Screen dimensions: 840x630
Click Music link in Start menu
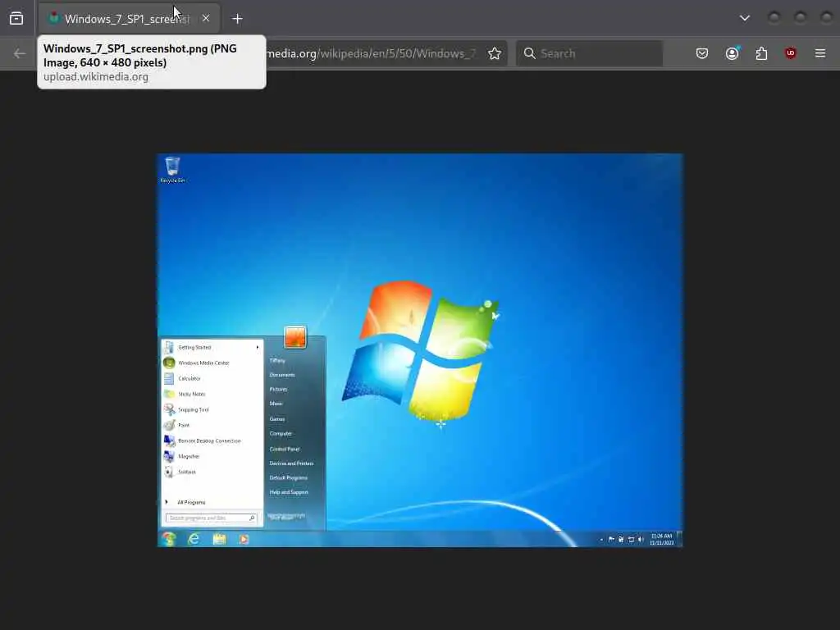click(x=276, y=404)
